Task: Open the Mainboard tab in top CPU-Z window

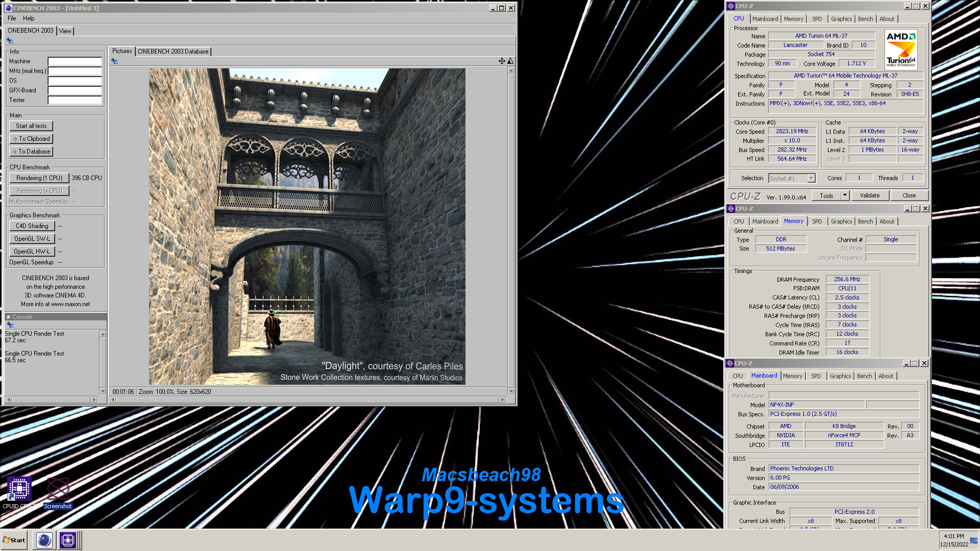Action: (765, 19)
